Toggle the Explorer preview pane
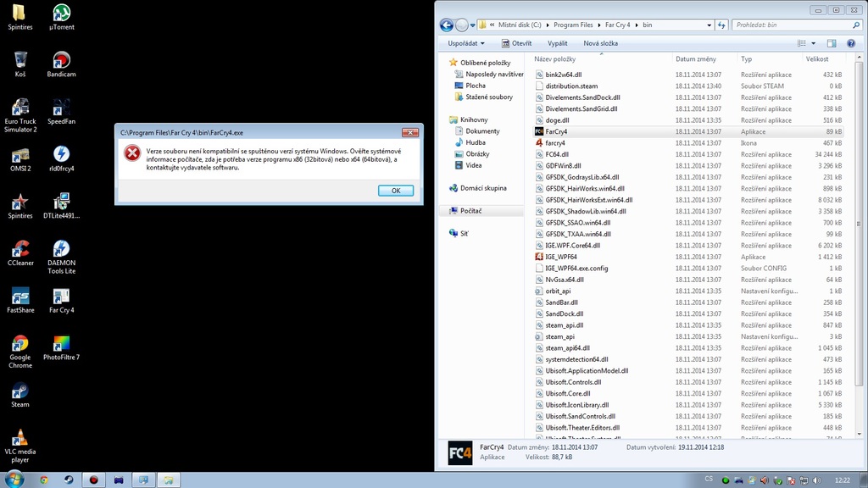Viewport: 868px width, 488px height. [x=832, y=43]
